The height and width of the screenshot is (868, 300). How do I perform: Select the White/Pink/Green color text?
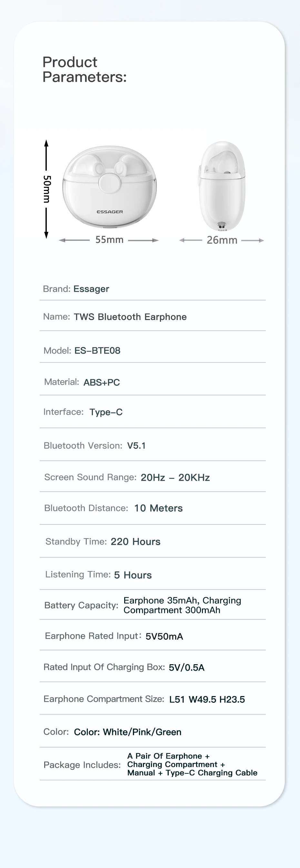point(142,732)
